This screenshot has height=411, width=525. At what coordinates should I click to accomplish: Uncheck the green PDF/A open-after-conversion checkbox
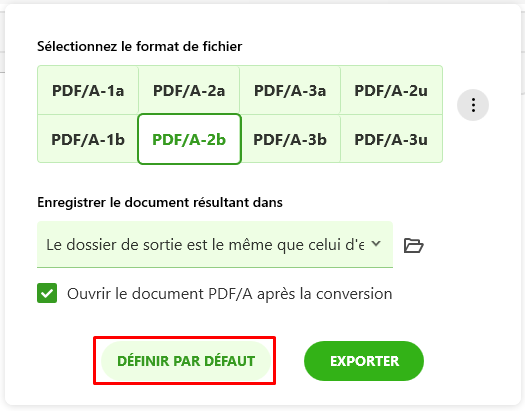(47, 293)
